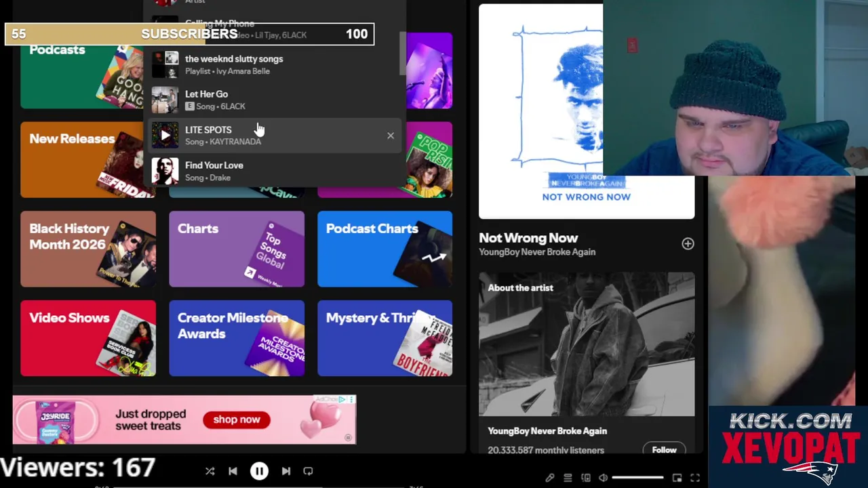This screenshot has height=488, width=868.
Task: Open the Video Shows category
Action: coord(88,338)
